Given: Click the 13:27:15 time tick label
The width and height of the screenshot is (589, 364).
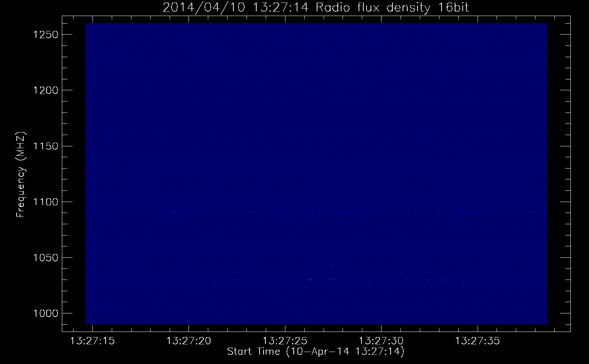Looking at the screenshot, I should coord(92,341).
